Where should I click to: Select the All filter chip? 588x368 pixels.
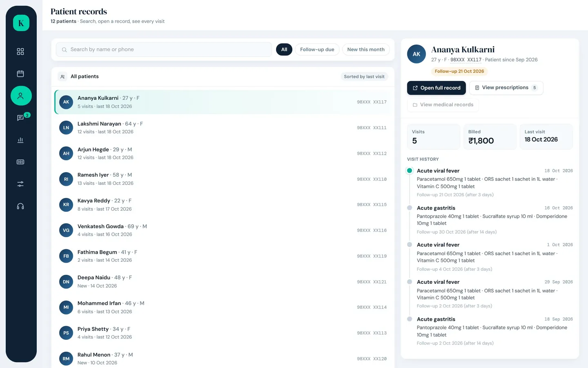pos(284,49)
